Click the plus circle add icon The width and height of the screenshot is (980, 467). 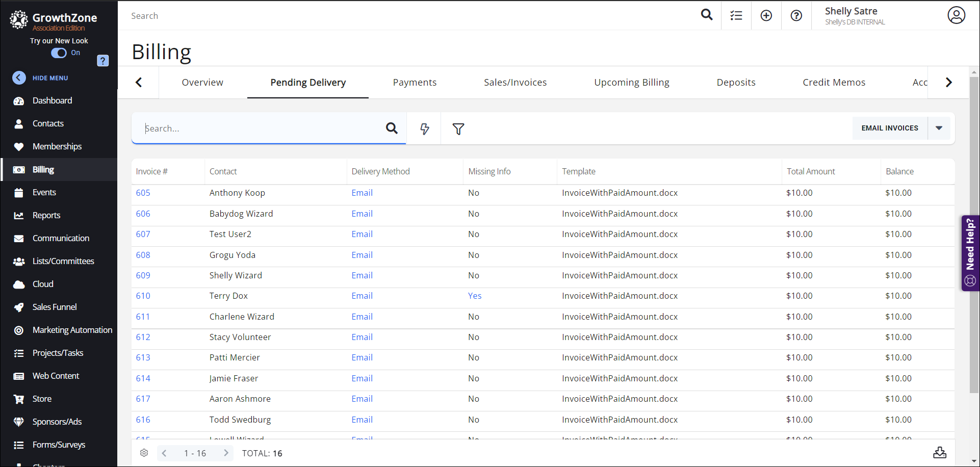pyautogui.click(x=766, y=16)
